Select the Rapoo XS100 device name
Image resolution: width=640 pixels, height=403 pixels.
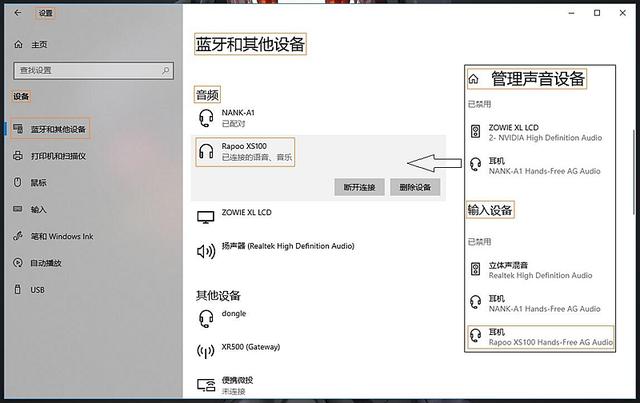click(244, 146)
